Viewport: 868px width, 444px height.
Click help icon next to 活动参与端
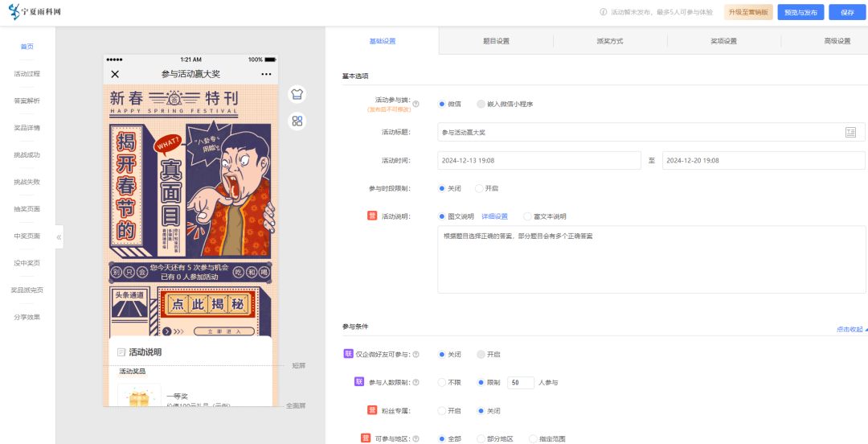[x=416, y=104]
